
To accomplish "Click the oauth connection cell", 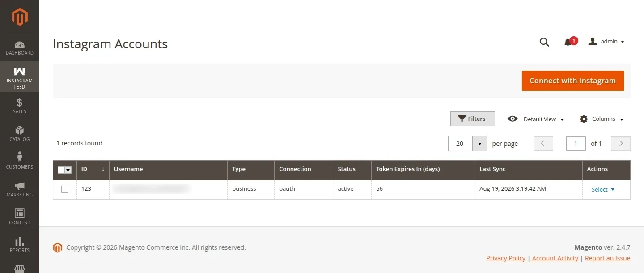I will click(304, 189).
